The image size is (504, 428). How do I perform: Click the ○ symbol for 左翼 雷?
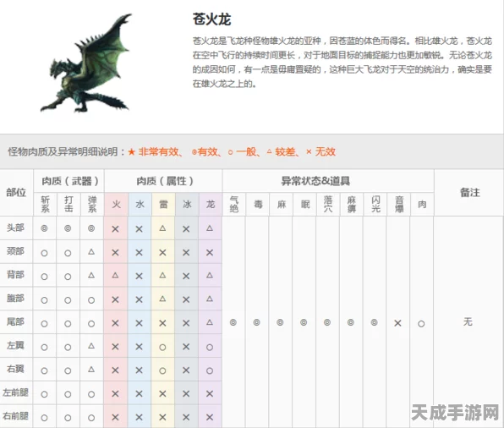[162, 348]
